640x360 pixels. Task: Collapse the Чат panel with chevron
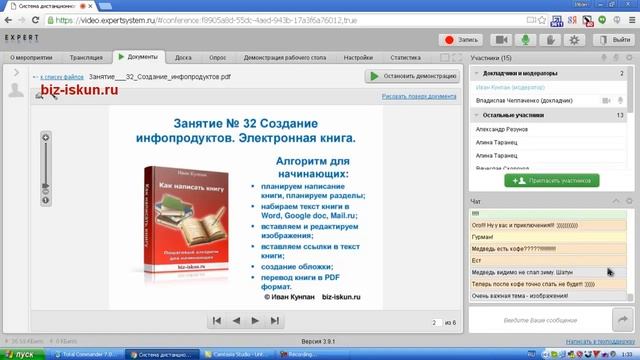point(616,201)
